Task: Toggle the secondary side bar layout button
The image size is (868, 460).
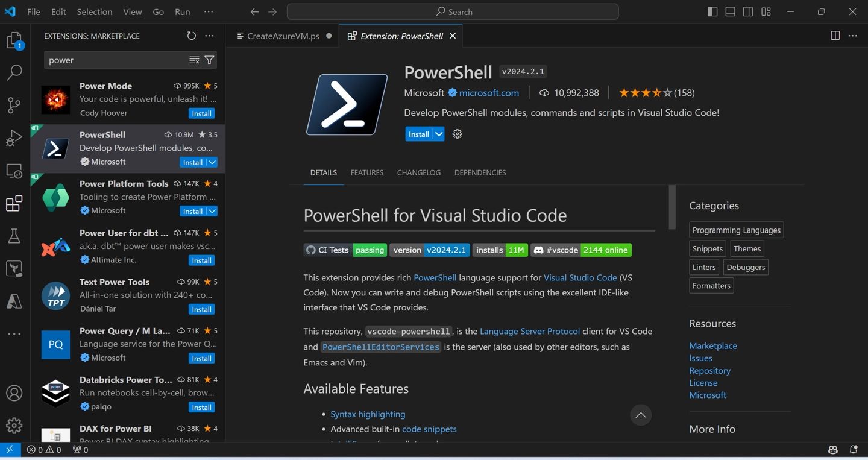Action: (748, 12)
